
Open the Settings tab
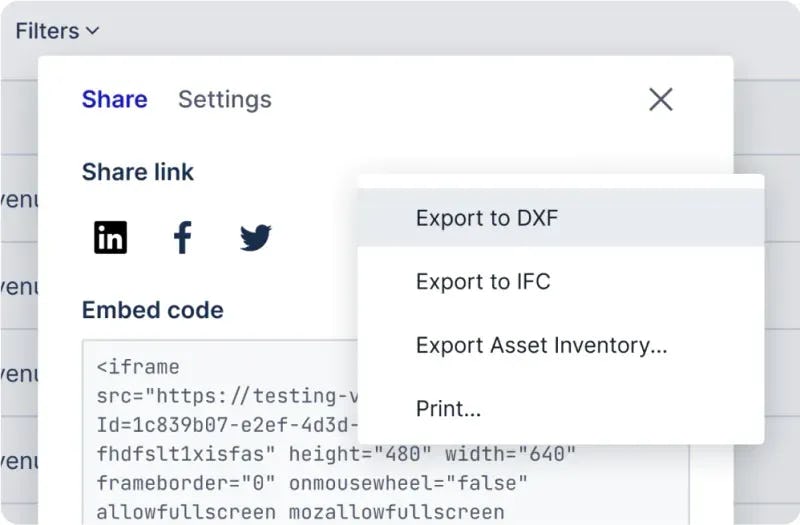coord(224,99)
